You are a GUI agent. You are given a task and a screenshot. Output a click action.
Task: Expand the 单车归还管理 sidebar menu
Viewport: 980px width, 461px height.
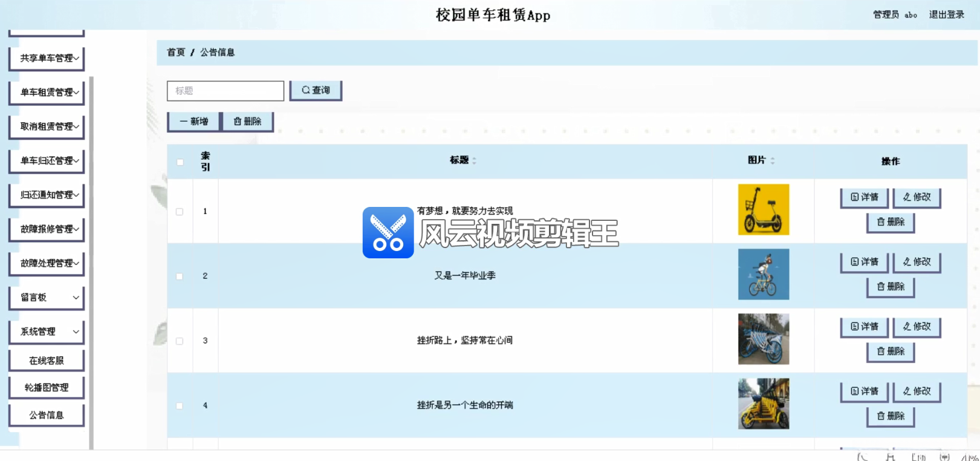47,161
